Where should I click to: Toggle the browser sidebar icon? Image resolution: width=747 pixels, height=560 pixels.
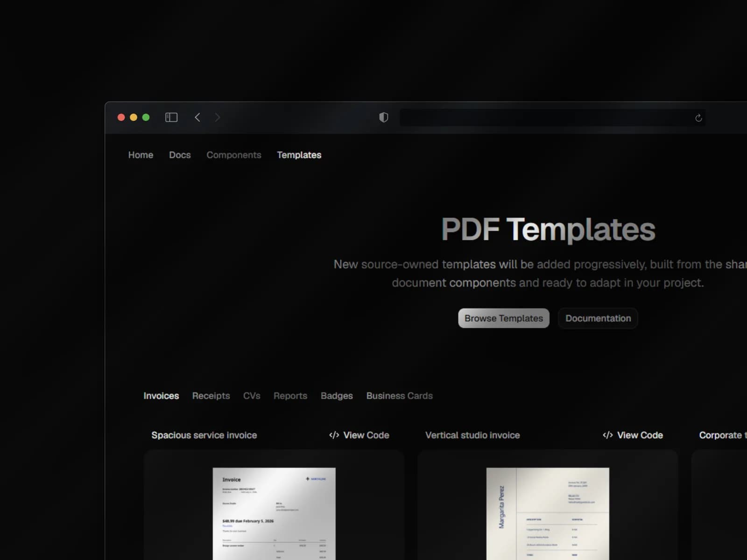click(171, 118)
